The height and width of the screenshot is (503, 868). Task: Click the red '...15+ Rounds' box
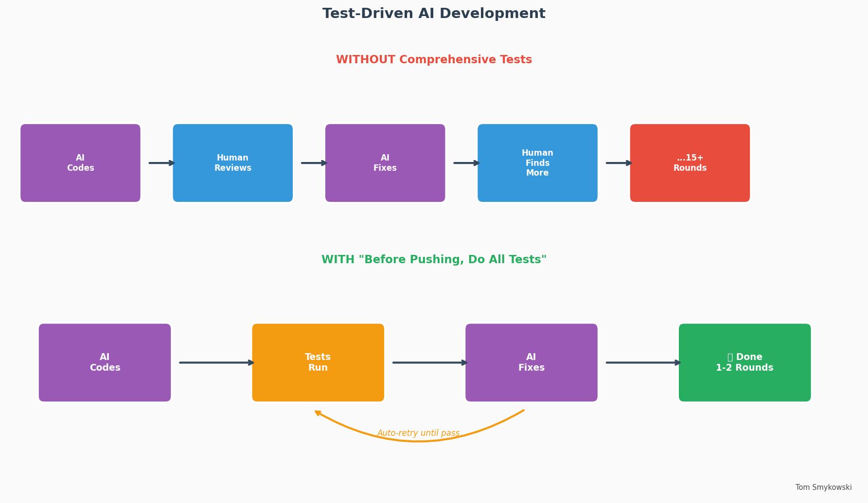coord(690,163)
